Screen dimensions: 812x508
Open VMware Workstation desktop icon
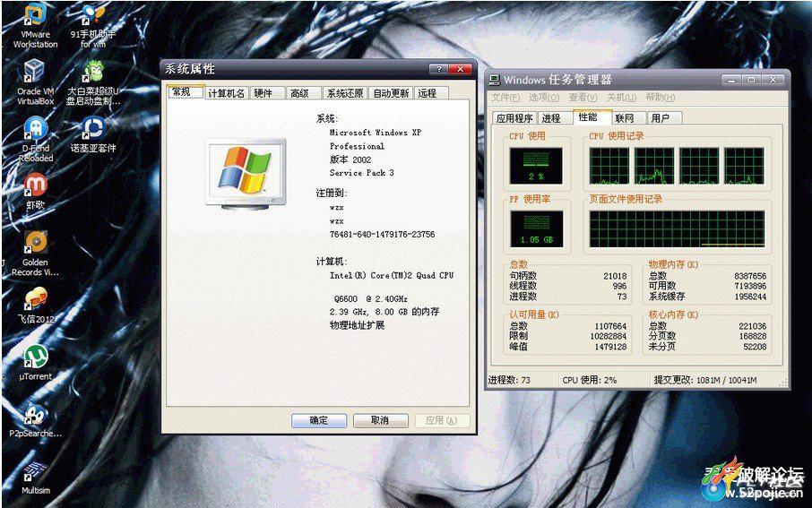pyautogui.click(x=35, y=26)
